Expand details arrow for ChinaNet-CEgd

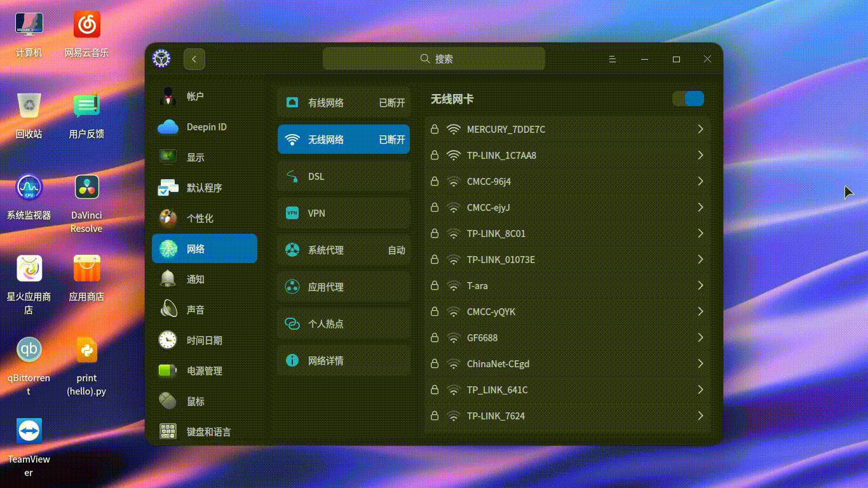pos(700,364)
